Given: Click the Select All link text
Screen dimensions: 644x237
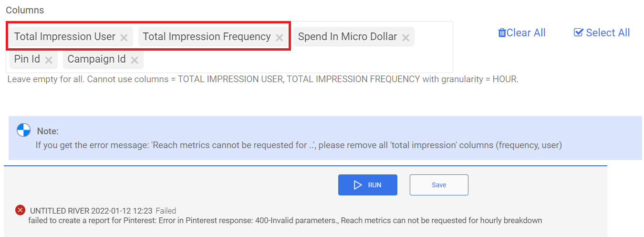Looking at the screenshot, I should click(x=608, y=32).
